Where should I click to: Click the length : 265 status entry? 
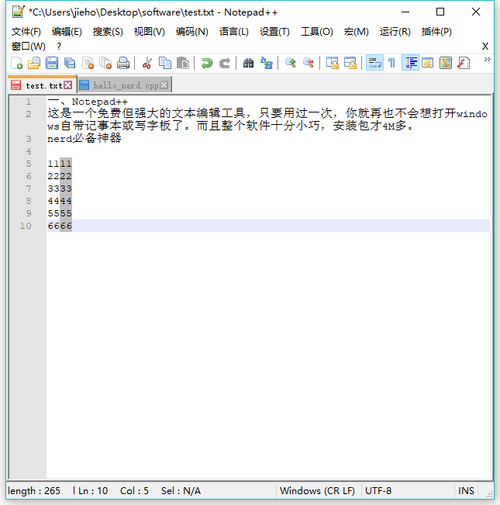pos(34,491)
